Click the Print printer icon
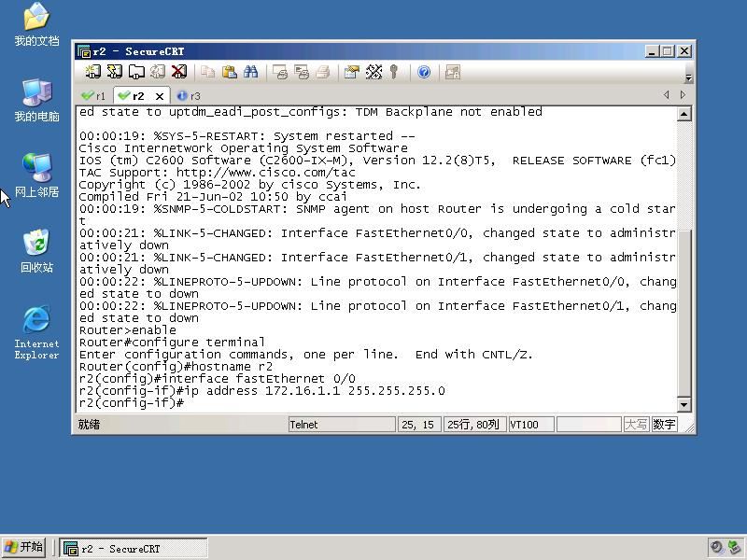747x560 pixels. point(323,72)
